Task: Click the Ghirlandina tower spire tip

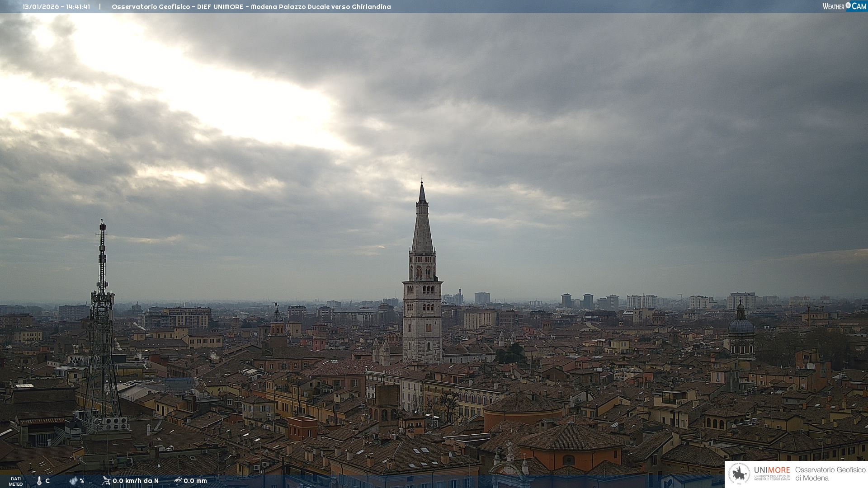Action: [422, 184]
